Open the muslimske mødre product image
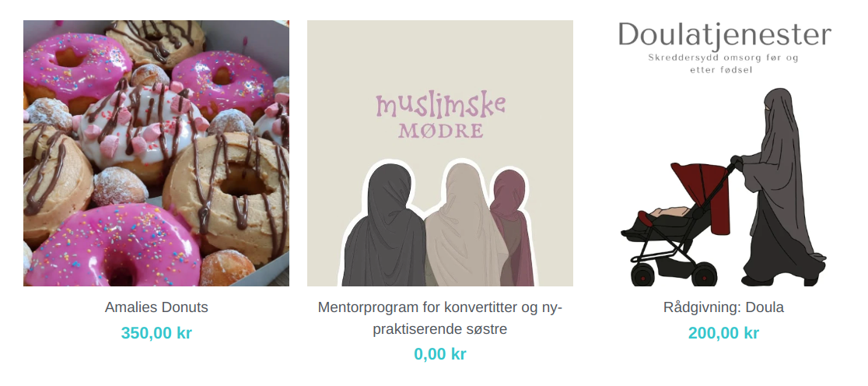 click(440, 153)
